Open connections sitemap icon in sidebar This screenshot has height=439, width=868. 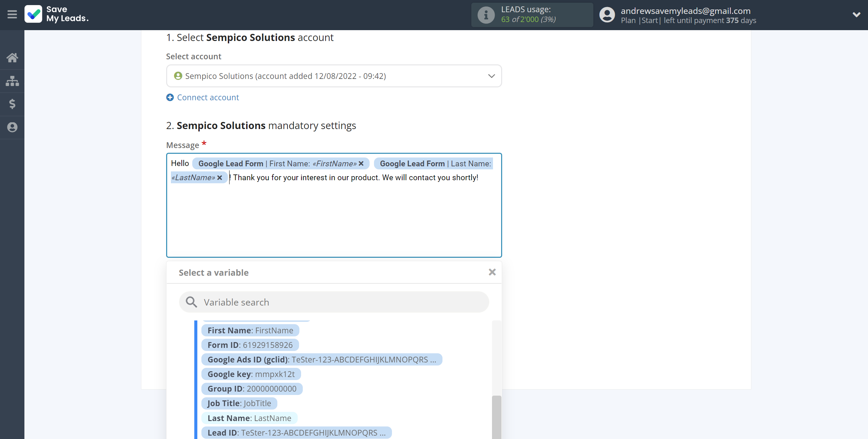(x=12, y=81)
